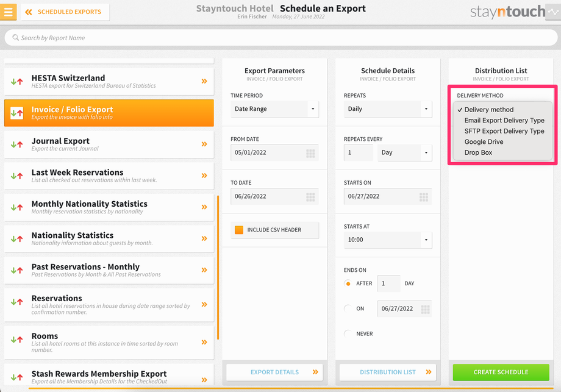Click HESTA Switzerland export arrows icon
Image resolution: width=561 pixels, height=392 pixels.
click(17, 82)
